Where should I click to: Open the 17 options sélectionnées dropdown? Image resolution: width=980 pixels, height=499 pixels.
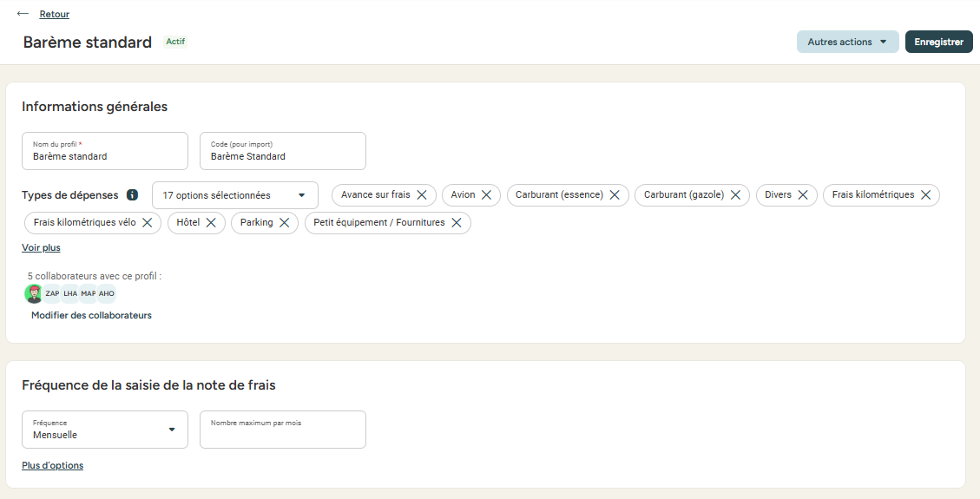coord(235,195)
